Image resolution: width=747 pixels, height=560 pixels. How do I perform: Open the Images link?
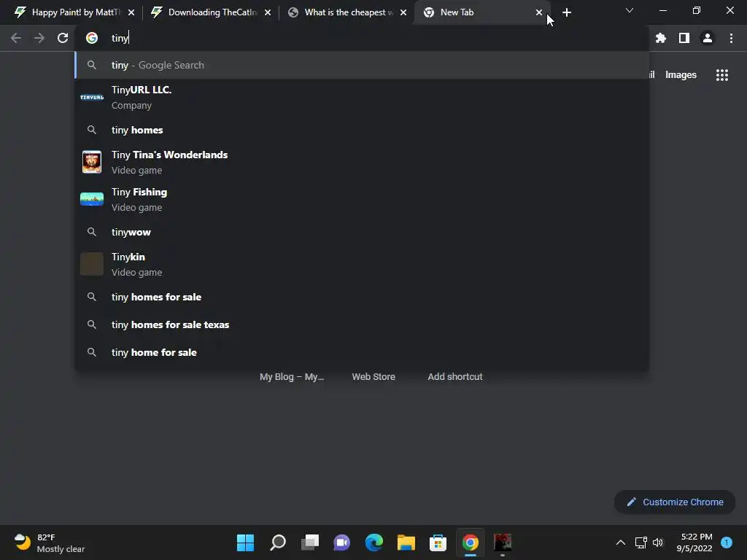(x=681, y=75)
